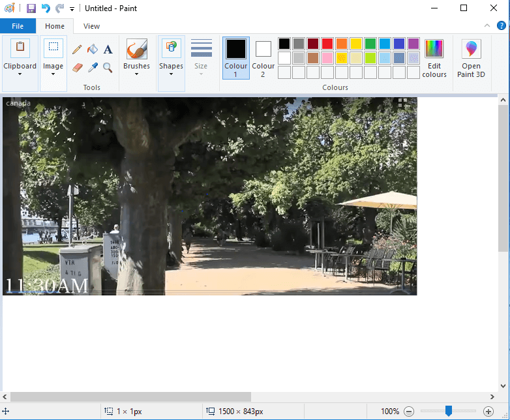
Task: Open the File menu
Action: (x=18, y=26)
